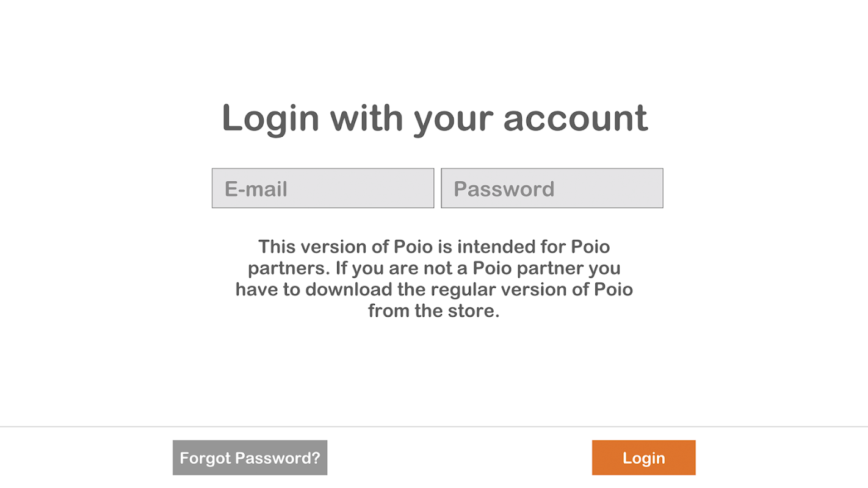Activate the left credential field labeled E-mail
This screenshot has height=488, width=868.
[323, 188]
